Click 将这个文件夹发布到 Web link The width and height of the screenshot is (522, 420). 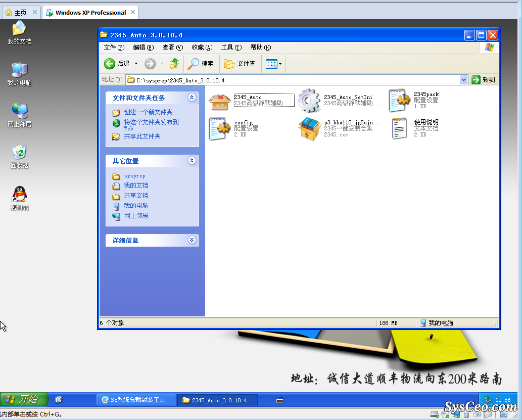tap(151, 125)
